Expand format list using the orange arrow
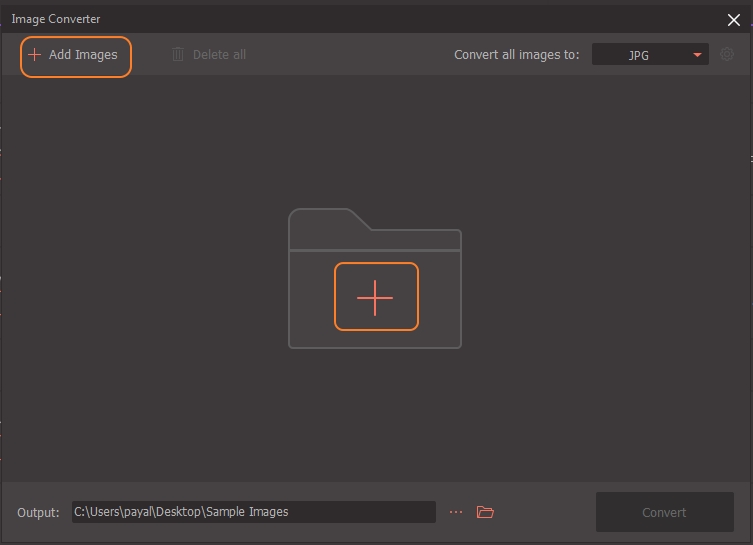This screenshot has width=753, height=545. pos(697,55)
